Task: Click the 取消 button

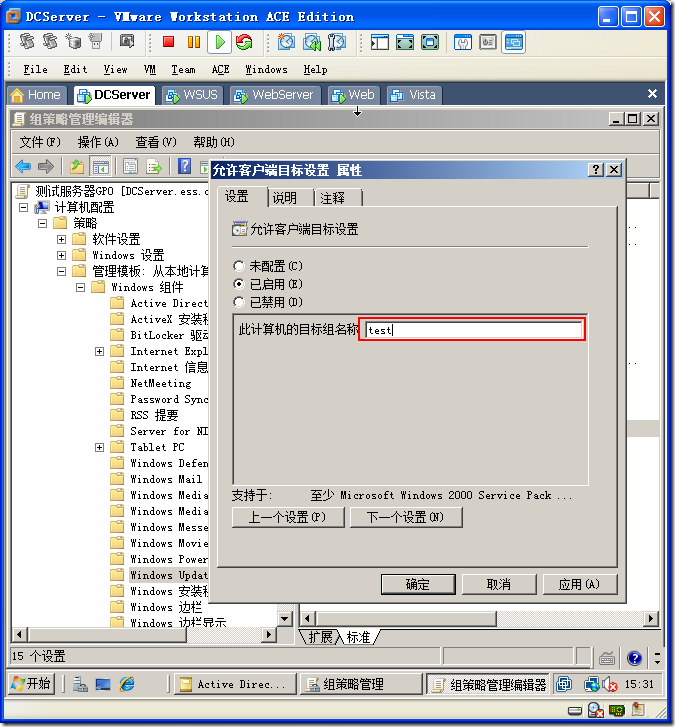Action: coord(499,584)
